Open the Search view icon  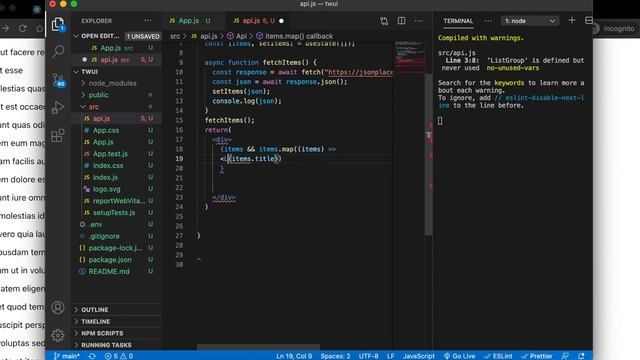58,52
